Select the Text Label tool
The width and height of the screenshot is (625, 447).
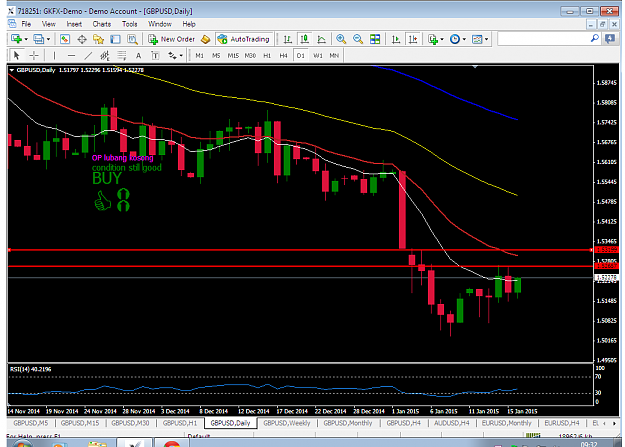[x=155, y=55]
